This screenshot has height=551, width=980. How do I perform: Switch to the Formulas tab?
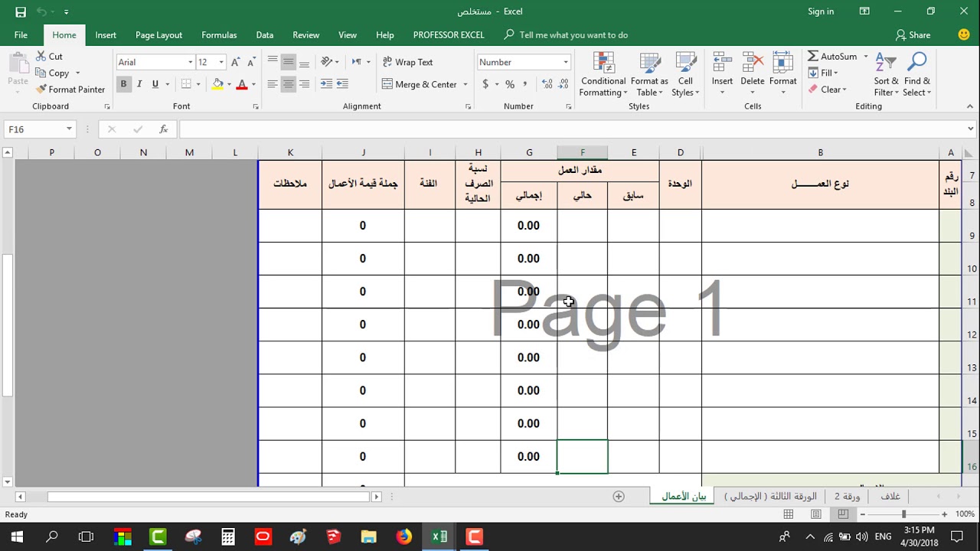(219, 35)
